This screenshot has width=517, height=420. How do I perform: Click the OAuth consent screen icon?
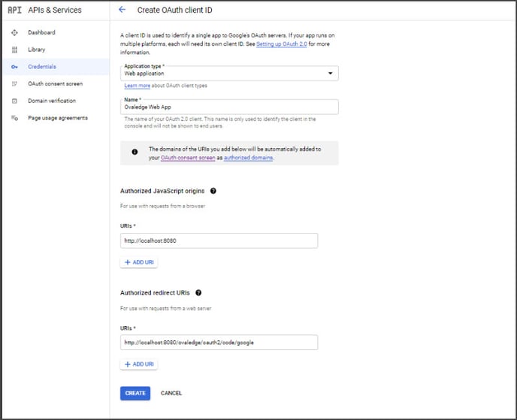pyautogui.click(x=14, y=83)
